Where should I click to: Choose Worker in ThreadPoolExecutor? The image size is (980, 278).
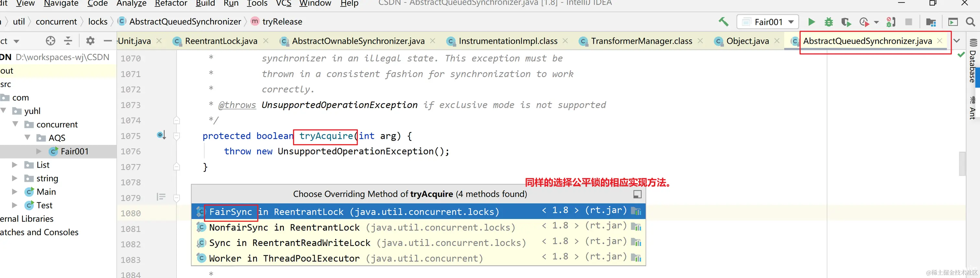418,258
